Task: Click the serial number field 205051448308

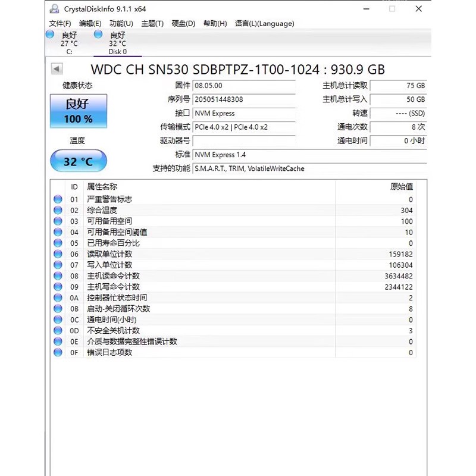Action: (x=244, y=99)
